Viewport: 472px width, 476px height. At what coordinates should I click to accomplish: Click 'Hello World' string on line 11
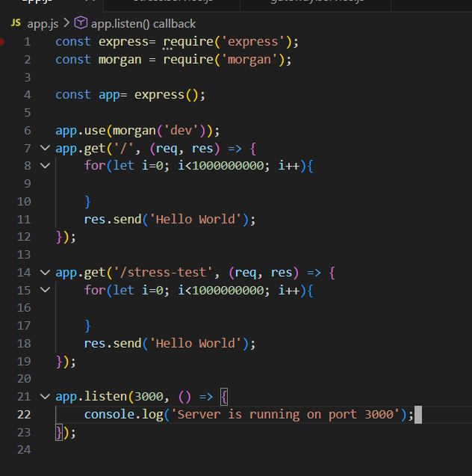point(196,220)
